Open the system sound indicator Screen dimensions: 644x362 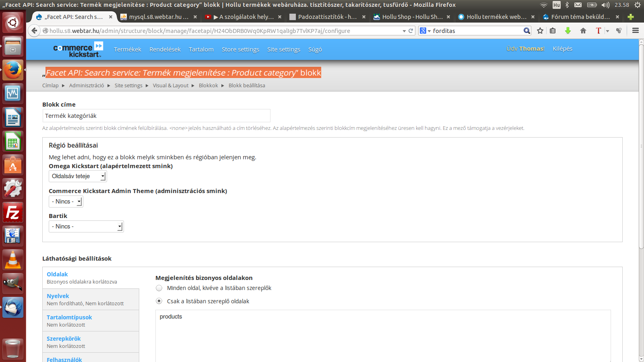tap(605, 5)
